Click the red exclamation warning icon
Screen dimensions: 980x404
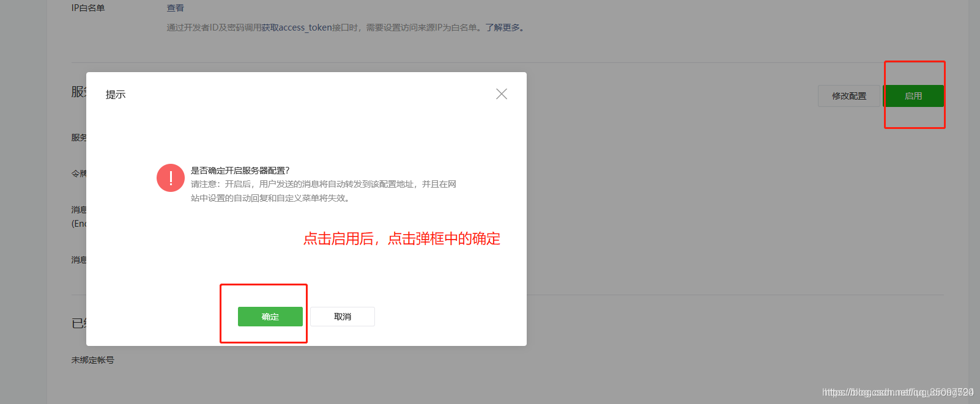pyautogui.click(x=171, y=178)
